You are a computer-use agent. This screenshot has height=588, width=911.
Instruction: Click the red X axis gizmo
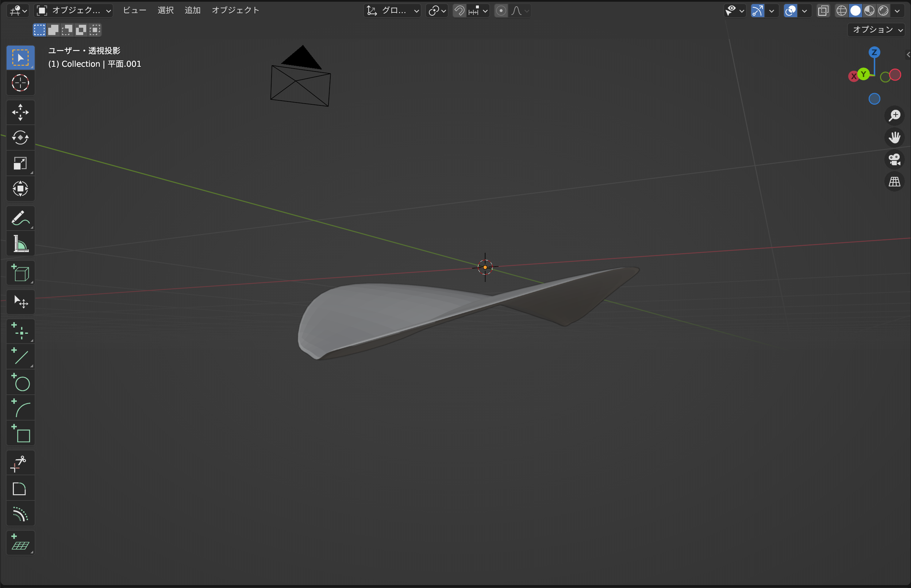point(853,76)
